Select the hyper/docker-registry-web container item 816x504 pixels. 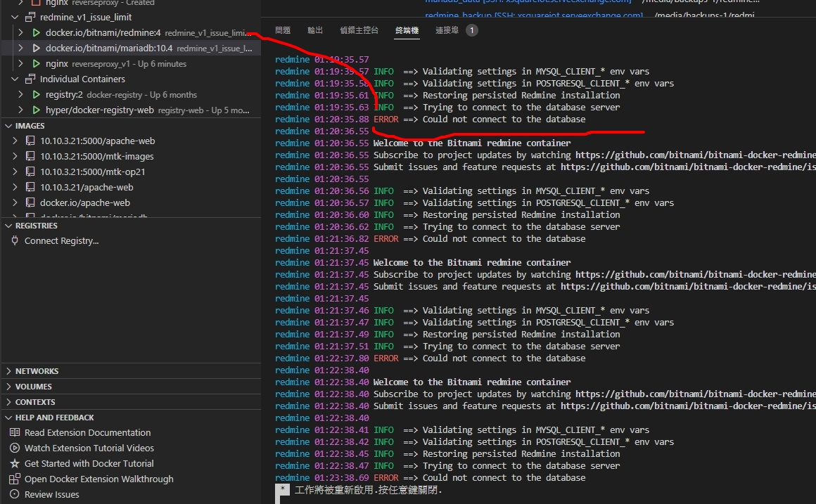tap(84, 110)
